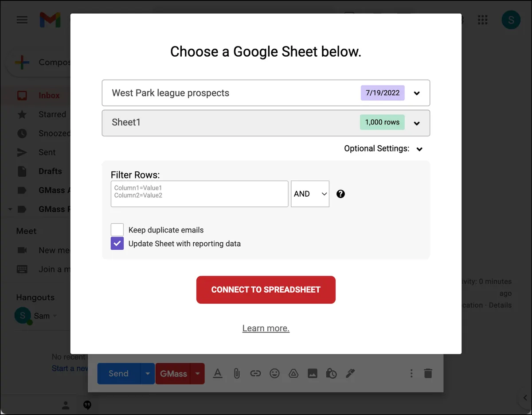The image size is (532, 415).
Task: Click the attach files paperclip icon
Action: pos(237,374)
